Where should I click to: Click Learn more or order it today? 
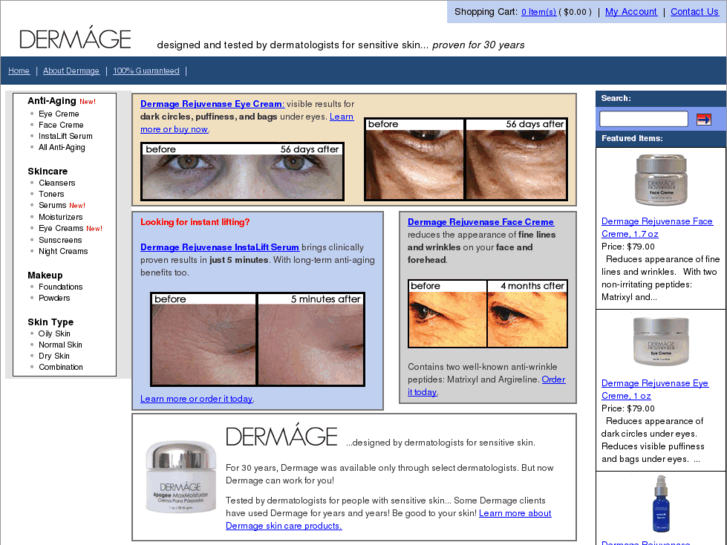click(197, 398)
